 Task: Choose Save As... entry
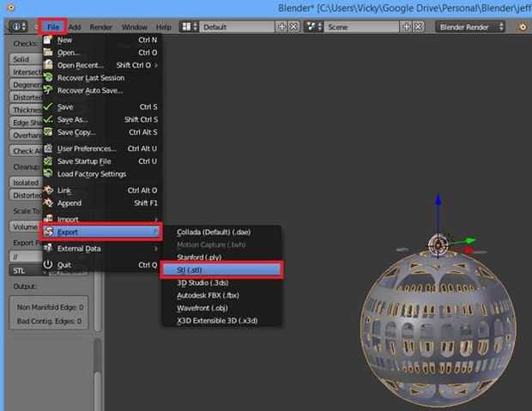point(100,119)
